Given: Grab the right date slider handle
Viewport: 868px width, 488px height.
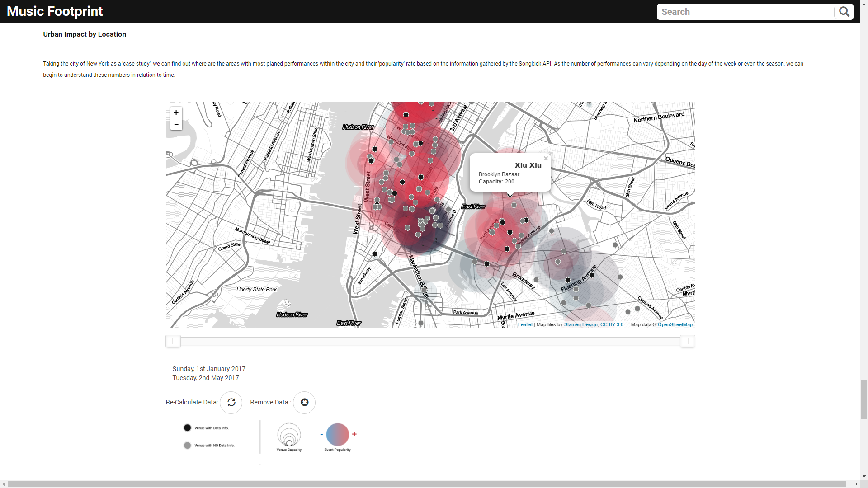Looking at the screenshot, I should (x=688, y=341).
